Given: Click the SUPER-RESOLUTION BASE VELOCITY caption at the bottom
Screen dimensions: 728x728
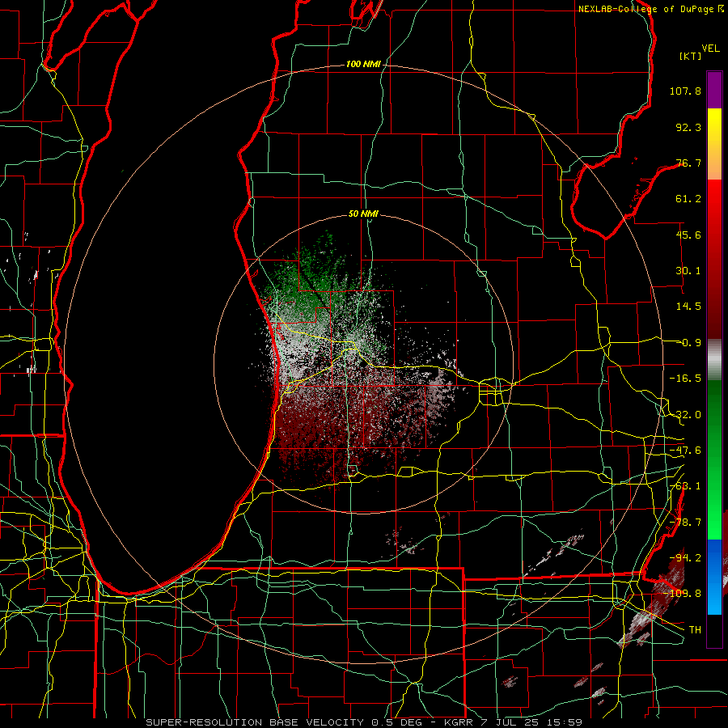Looking at the screenshot, I should coord(363,722).
